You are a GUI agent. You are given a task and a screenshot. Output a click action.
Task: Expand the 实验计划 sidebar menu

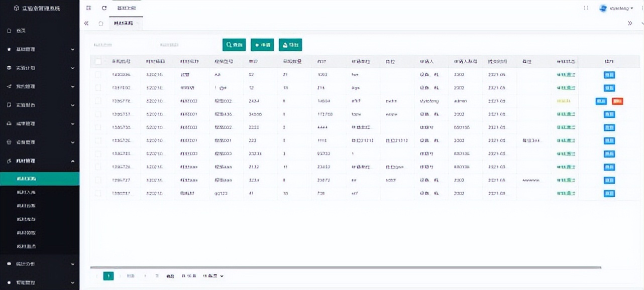pos(40,68)
